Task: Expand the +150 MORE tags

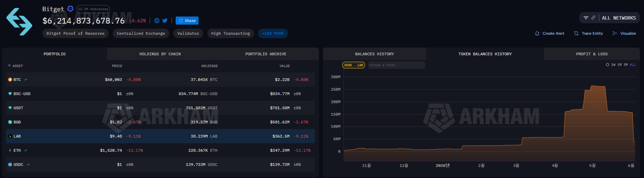Action: pos(273,33)
